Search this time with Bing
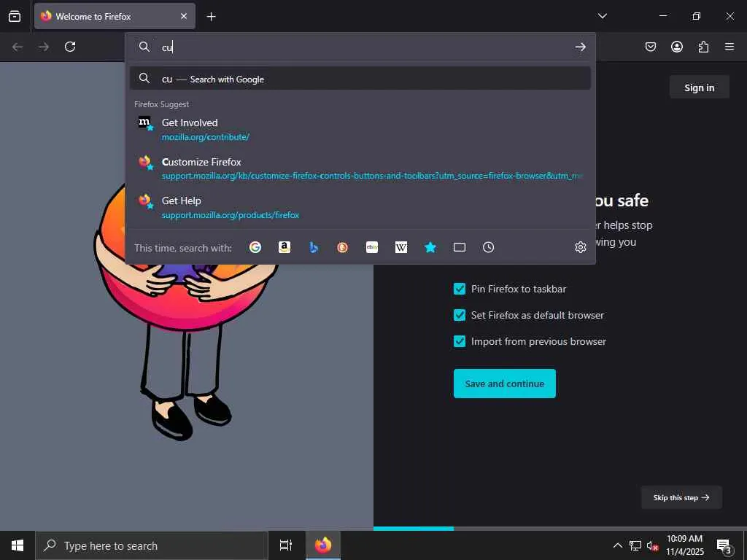Viewport: 747px width, 560px height. (x=314, y=247)
